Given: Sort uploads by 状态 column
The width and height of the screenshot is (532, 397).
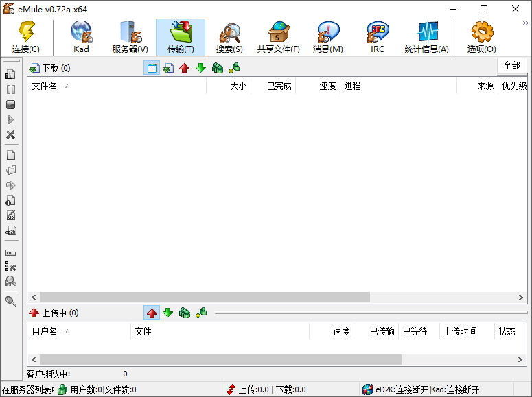Looking at the screenshot, I should (x=511, y=331).
